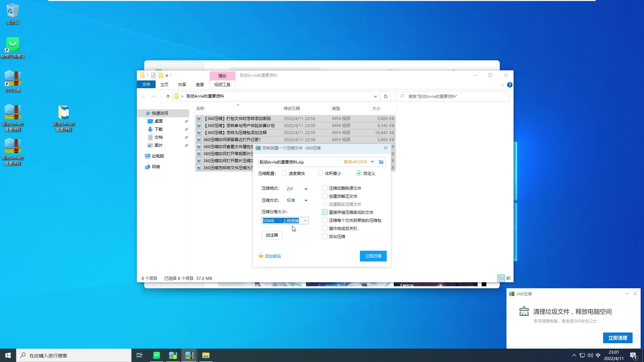Screen dimensions: 644x362
Task: Click the 下载 sidebar icon
Action: coord(158,129)
